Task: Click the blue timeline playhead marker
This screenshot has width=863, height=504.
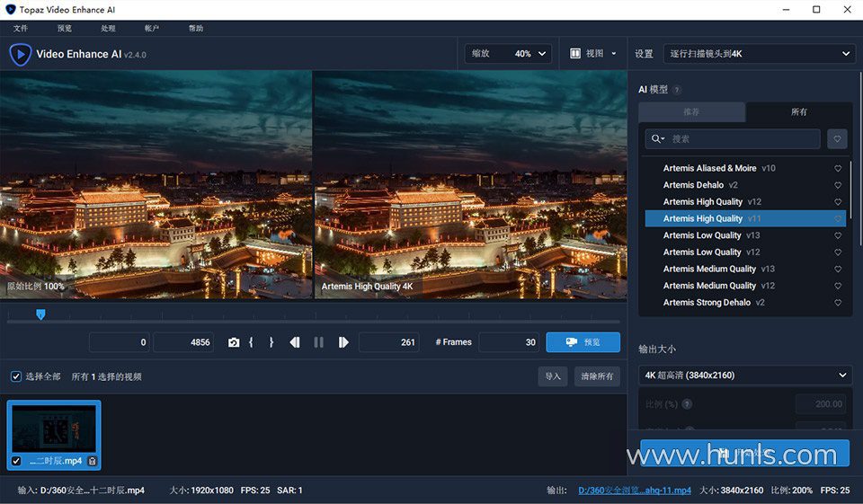Action: click(40, 314)
